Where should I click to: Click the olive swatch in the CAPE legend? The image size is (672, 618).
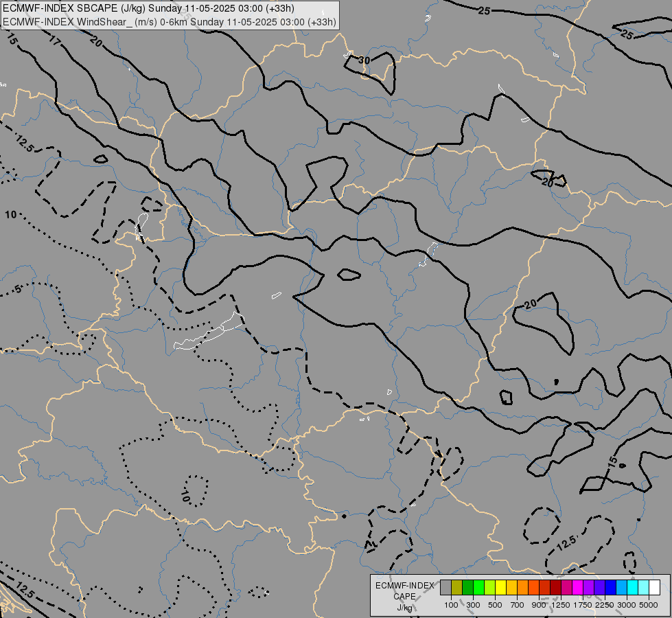[457, 587]
